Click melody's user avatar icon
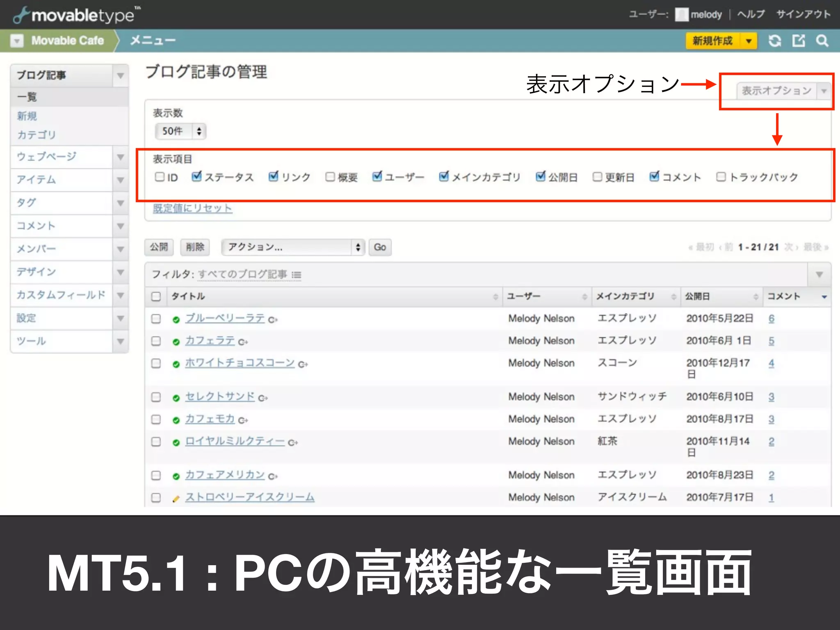Viewport: 840px width, 630px height. coord(681,15)
